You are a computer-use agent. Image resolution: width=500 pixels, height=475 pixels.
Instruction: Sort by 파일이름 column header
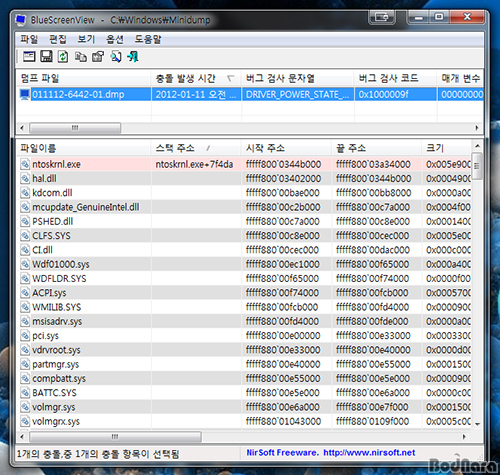coord(84,148)
